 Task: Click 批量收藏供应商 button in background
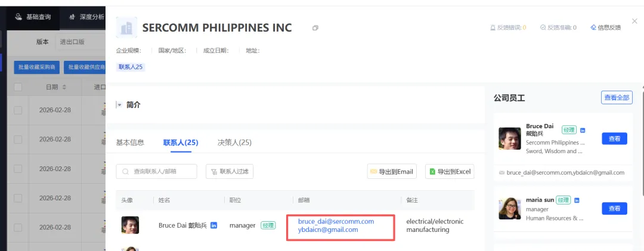click(x=85, y=67)
